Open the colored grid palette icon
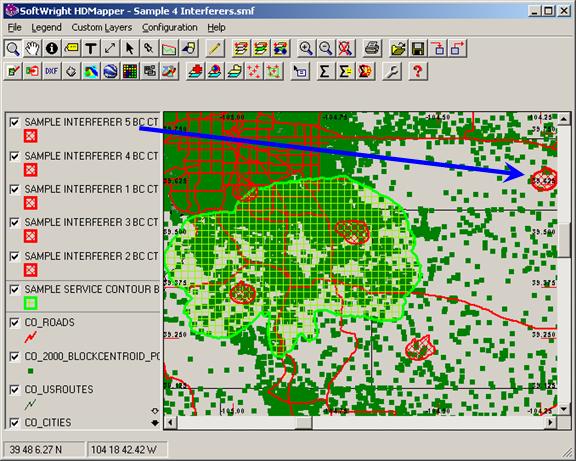 tap(130, 71)
